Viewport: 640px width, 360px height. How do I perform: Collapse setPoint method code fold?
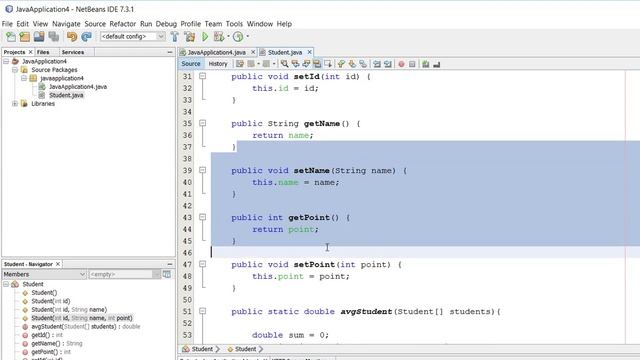click(202, 264)
